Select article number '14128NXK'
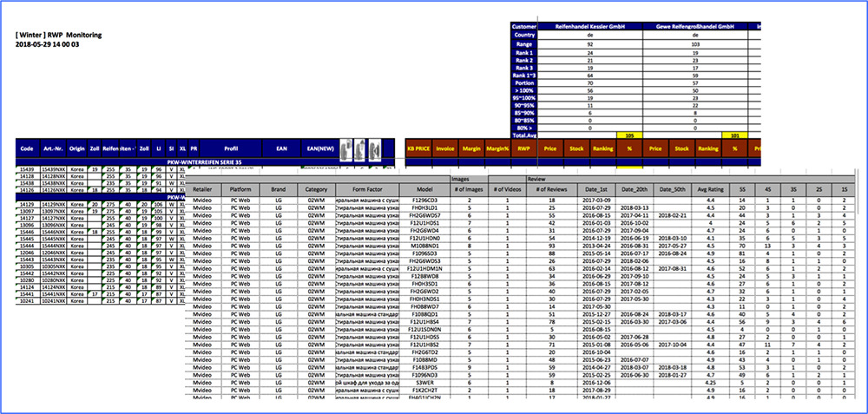 tap(53, 175)
